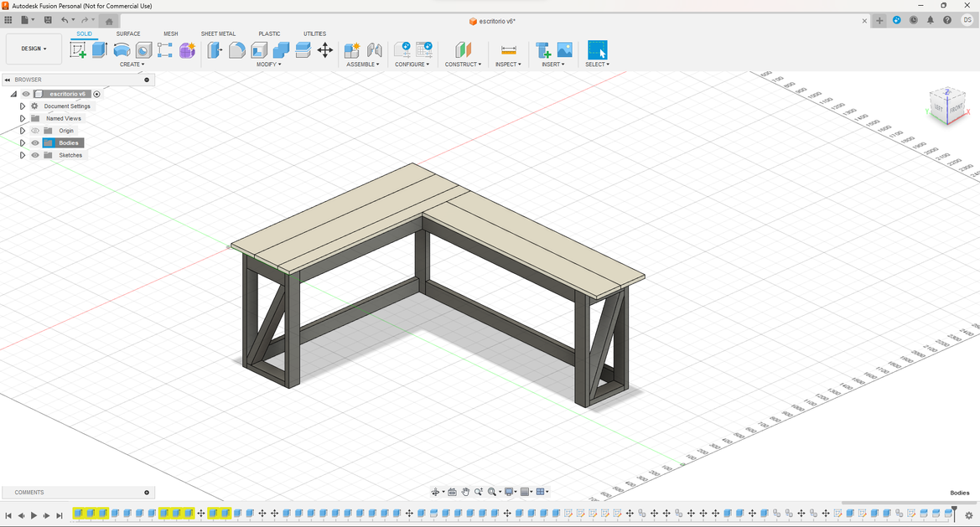980x527 pixels.
Task: Select the Joint tool in Assemble
Action: click(375, 50)
